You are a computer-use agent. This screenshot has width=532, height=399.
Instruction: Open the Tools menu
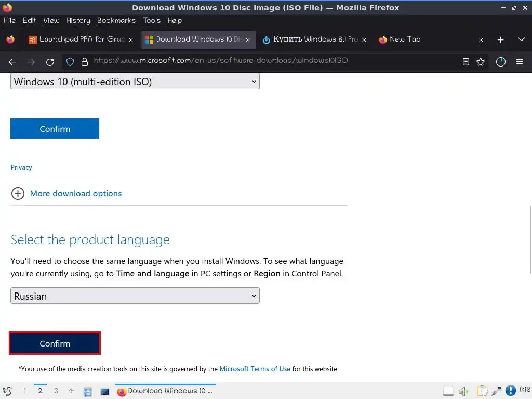[x=152, y=21]
